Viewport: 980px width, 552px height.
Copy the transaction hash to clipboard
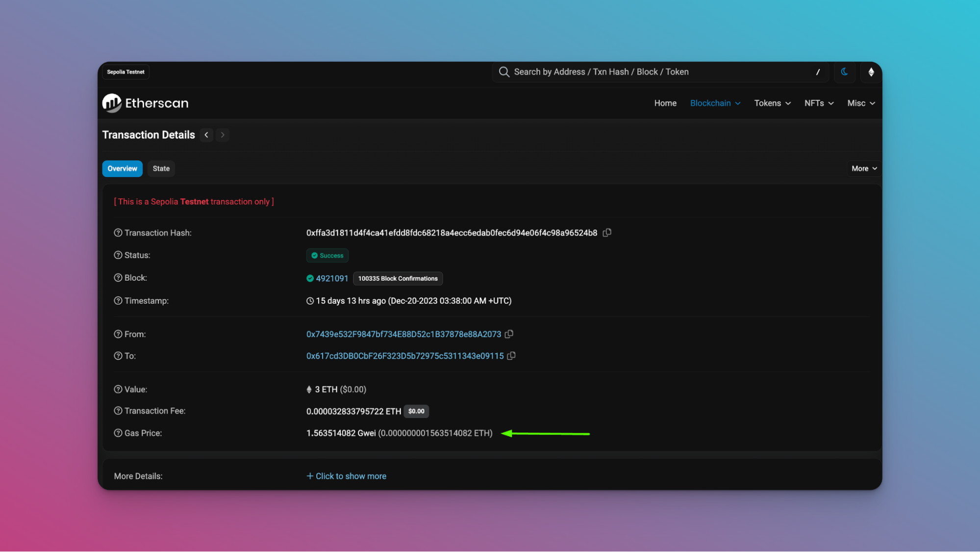click(x=607, y=233)
